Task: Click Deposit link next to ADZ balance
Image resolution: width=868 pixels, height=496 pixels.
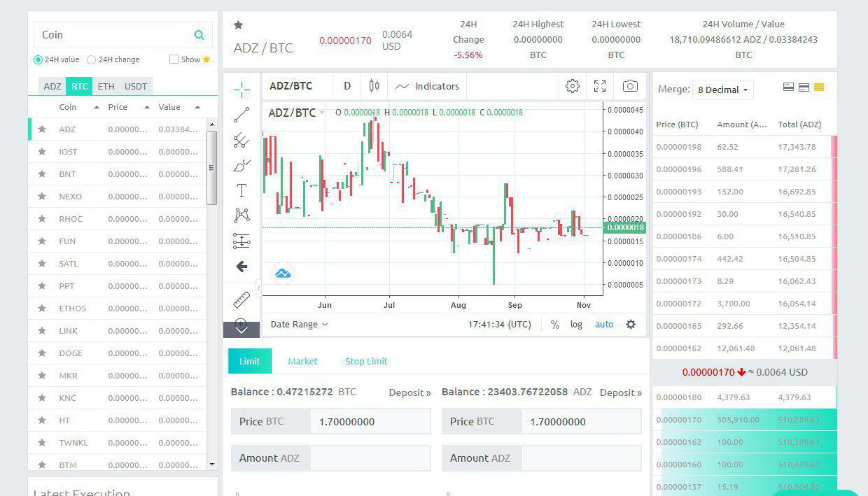Action: click(621, 392)
